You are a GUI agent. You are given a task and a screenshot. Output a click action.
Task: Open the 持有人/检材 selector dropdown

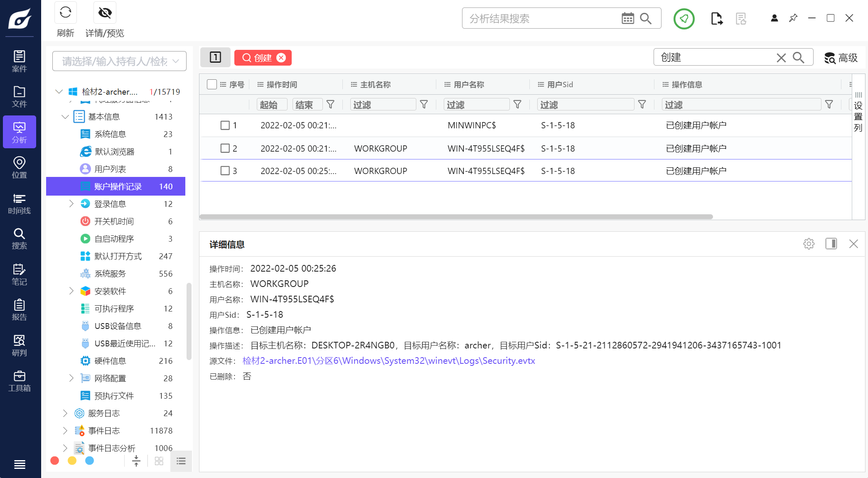[119, 61]
